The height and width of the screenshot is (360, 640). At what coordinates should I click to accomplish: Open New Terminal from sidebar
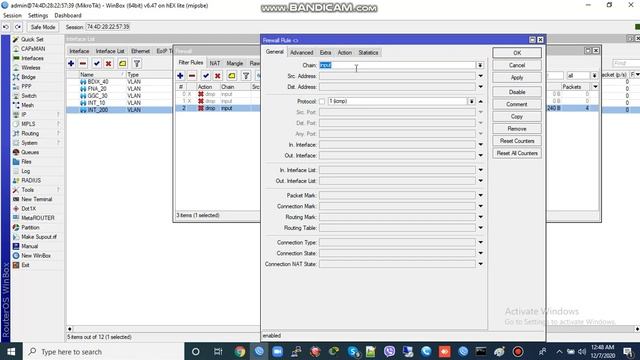(x=36, y=199)
